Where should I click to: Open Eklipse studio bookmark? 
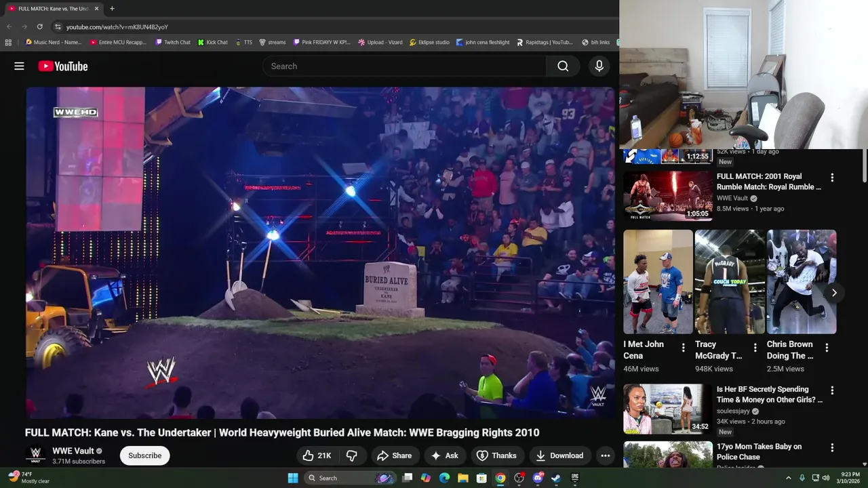[429, 42]
